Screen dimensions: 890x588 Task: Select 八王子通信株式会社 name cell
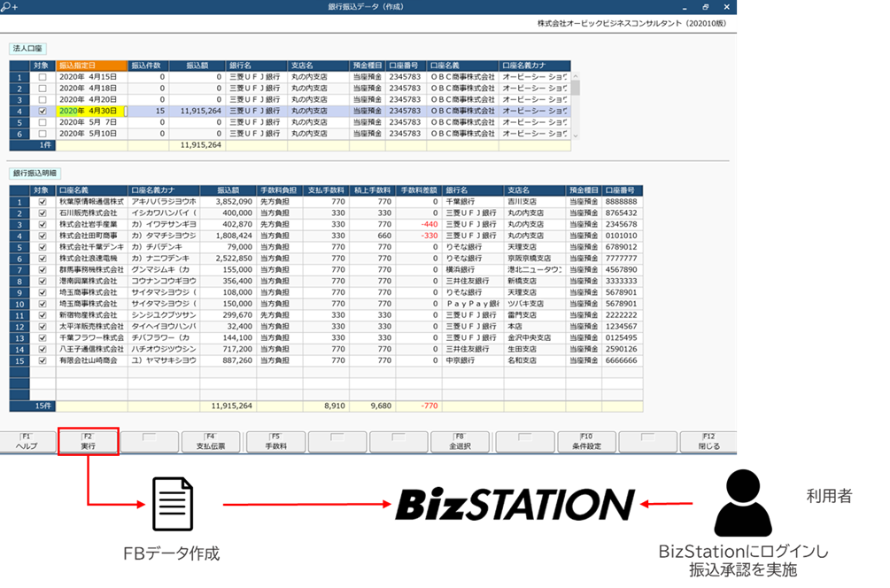click(x=91, y=350)
